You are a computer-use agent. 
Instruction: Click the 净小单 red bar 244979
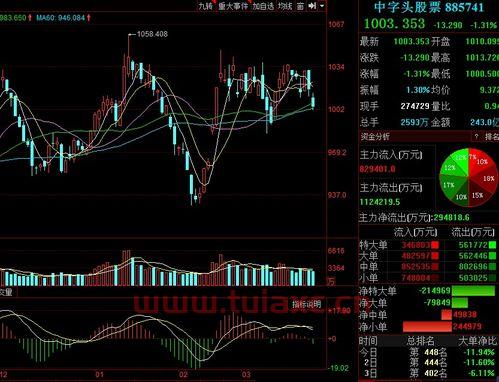(x=427, y=326)
